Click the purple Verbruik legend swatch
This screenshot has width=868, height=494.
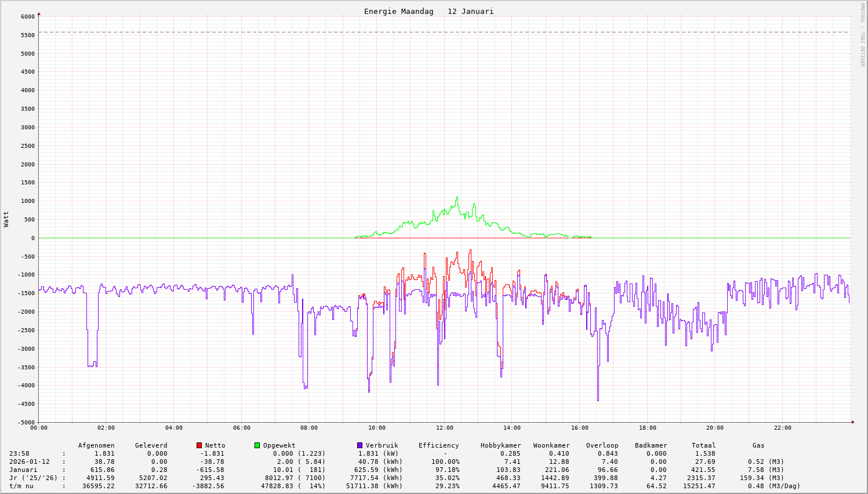click(x=359, y=445)
